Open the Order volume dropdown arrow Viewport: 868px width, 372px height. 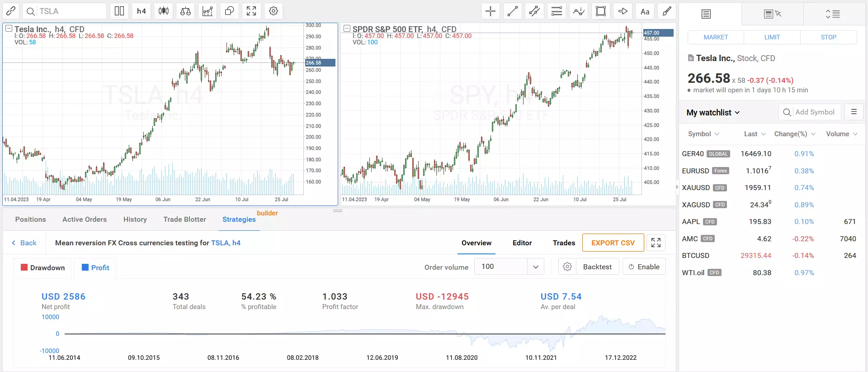[536, 267]
